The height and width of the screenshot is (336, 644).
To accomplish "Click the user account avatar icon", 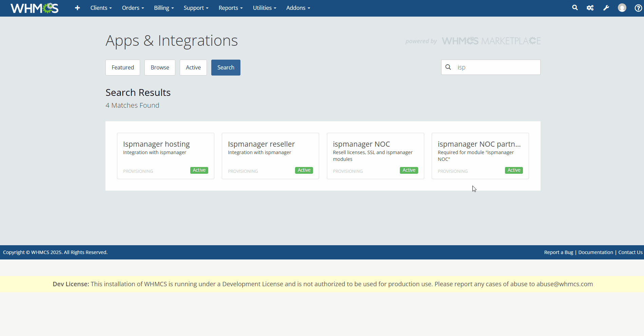I will pyautogui.click(x=622, y=8).
